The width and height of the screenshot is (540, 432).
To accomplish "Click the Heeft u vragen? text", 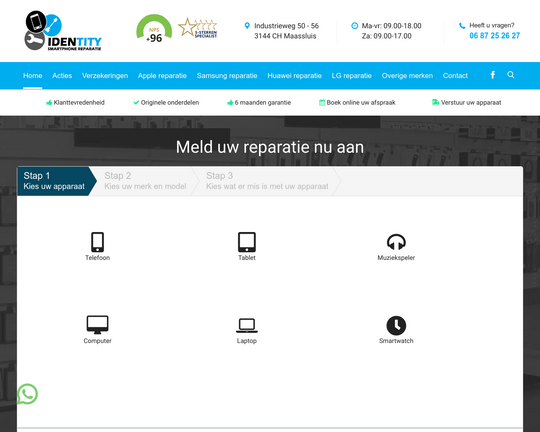I will [492, 25].
